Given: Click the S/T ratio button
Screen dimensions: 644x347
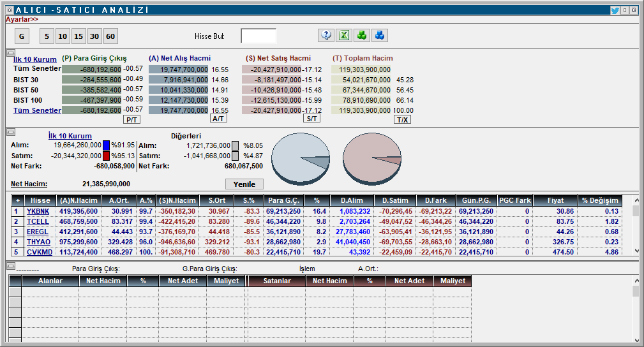Looking at the screenshot, I should 311,119.
